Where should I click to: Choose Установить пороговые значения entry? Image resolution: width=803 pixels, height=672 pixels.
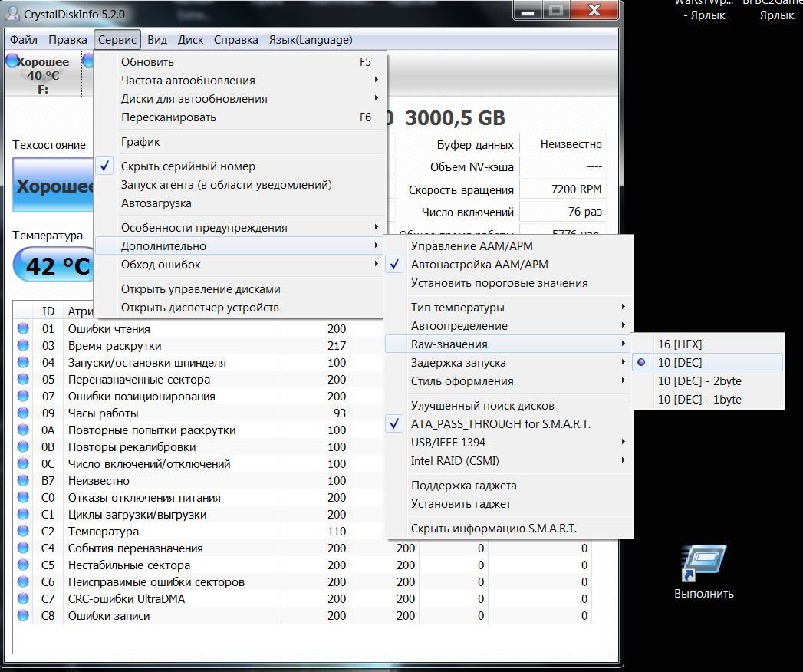508,283
